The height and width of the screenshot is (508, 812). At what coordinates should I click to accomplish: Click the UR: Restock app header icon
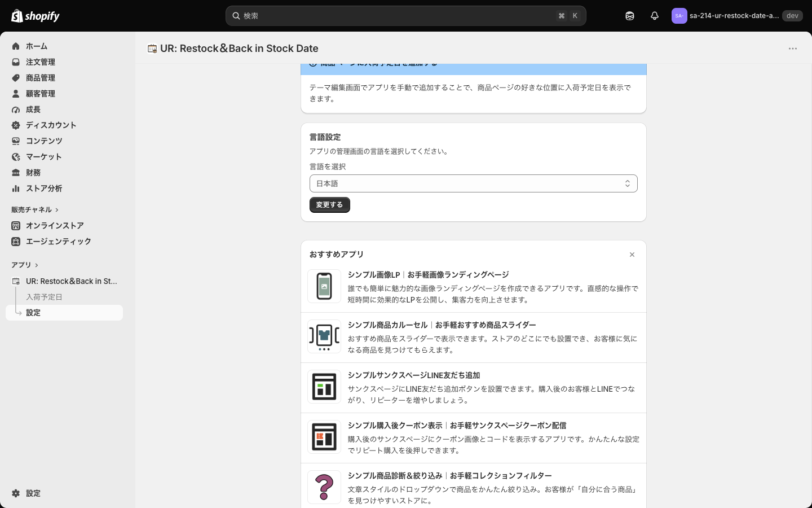click(152, 49)
